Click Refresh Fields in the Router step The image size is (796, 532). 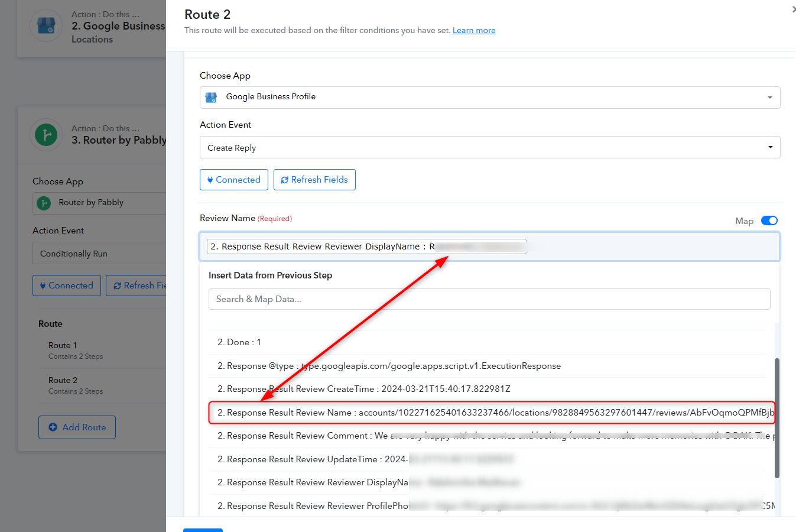point(137,286)
